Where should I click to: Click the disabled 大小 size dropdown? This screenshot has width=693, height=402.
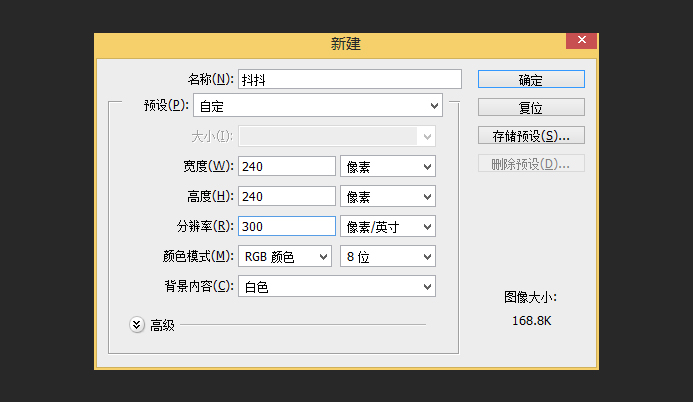337,137
